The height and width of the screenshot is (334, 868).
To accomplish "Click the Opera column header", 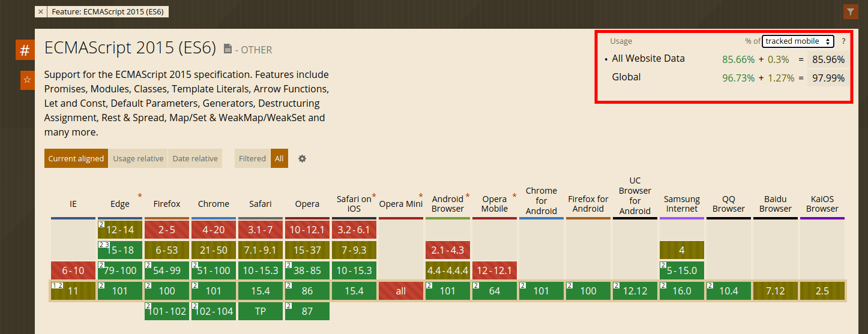I will click(307, 204).
